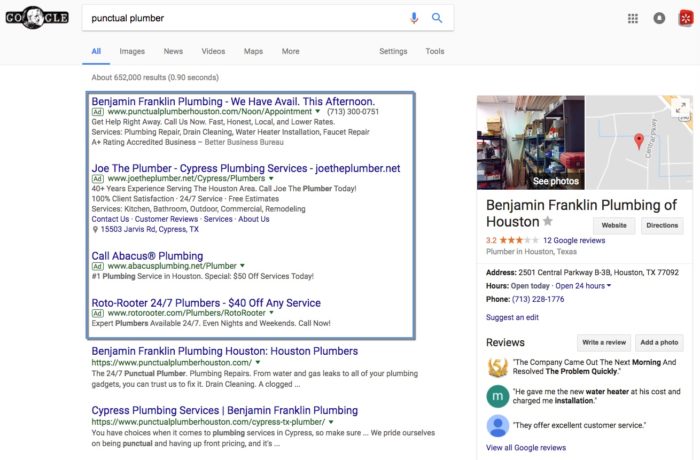Expand arrow beside rotorooter.com/Plumbers/RotoRooter URL

point(271,314)
